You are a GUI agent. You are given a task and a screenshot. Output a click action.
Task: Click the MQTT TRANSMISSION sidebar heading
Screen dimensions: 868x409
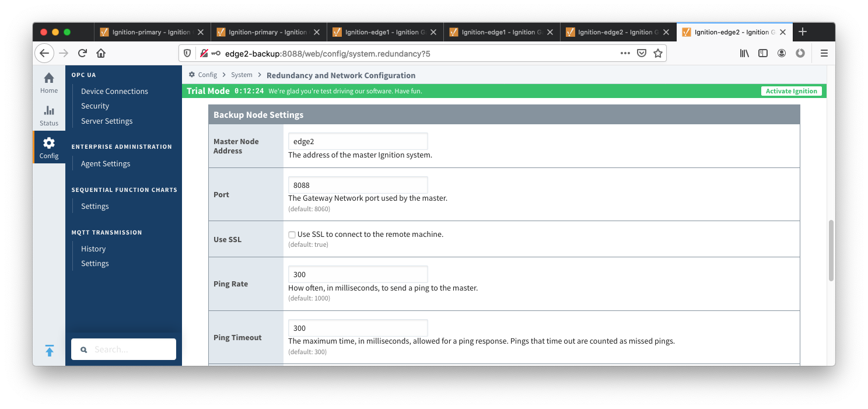(107, 233)
